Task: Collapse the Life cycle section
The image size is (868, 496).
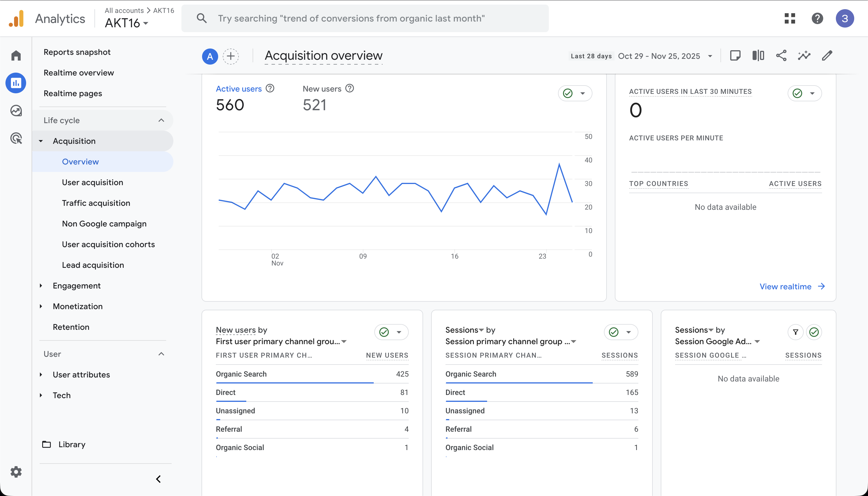Action: [x=161, y=120]
